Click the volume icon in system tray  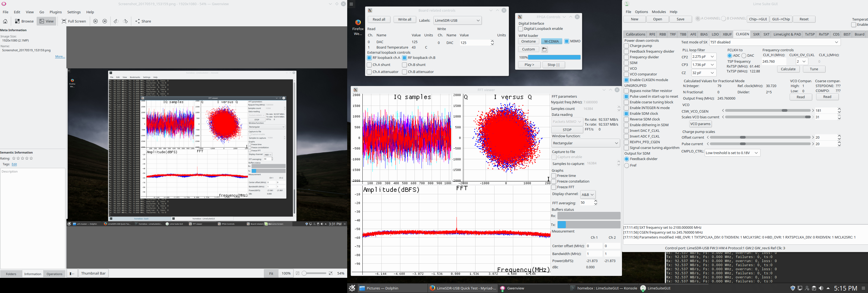point(821,288)
